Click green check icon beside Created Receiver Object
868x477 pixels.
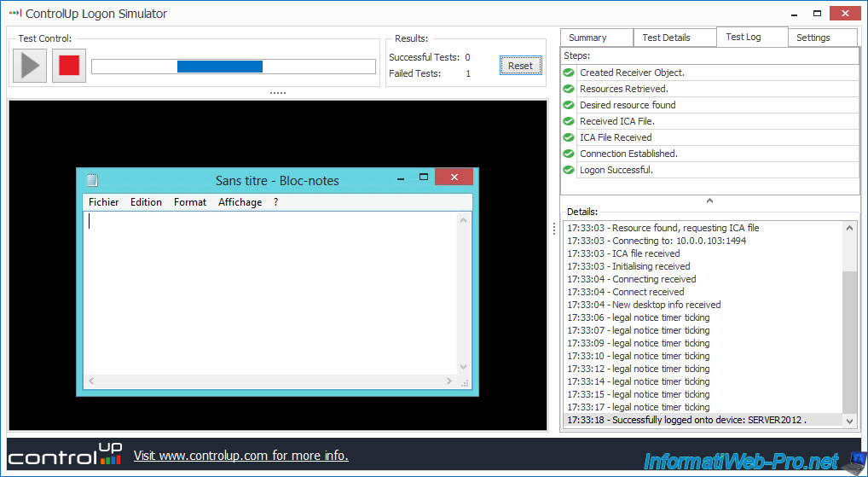569,73
